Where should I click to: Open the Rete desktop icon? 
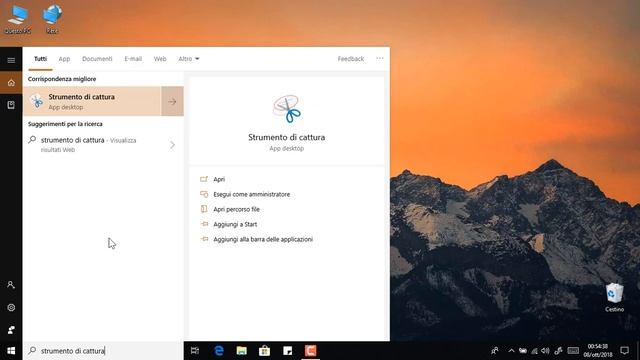52,19
